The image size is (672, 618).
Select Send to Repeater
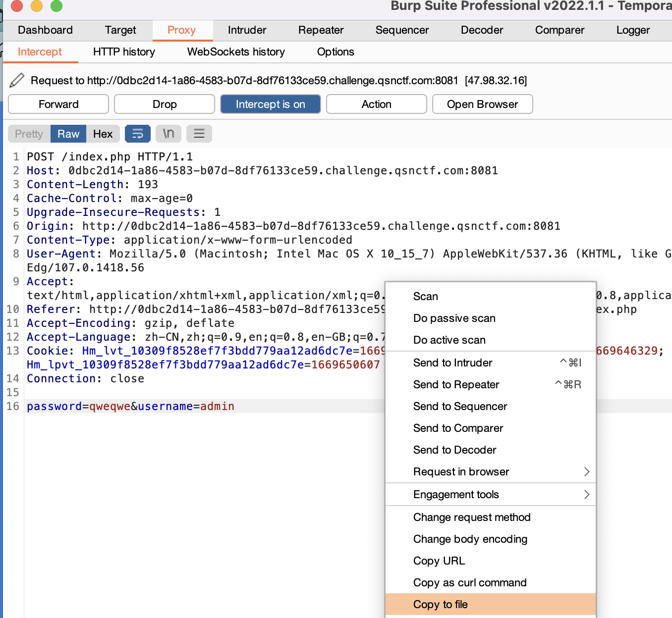[x=491, y=384]
